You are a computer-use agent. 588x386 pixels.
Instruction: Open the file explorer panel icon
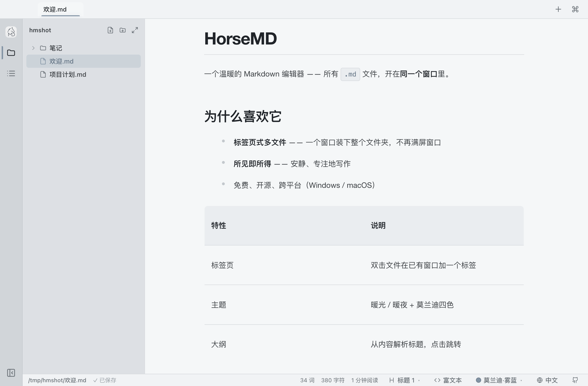click(11, 53)
